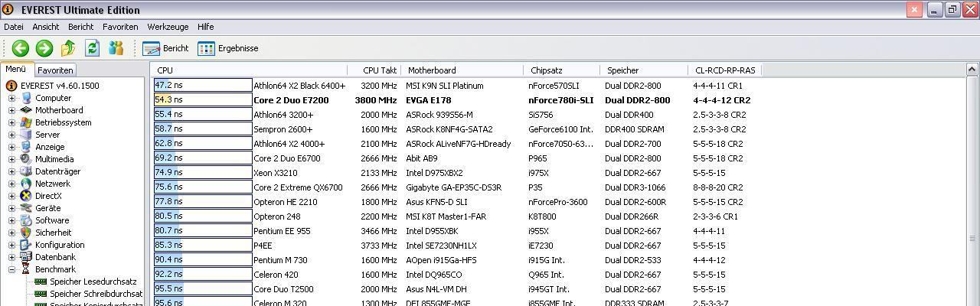
Task: Expand the Konfiguration tree node
Action: [x=11, y=245]
